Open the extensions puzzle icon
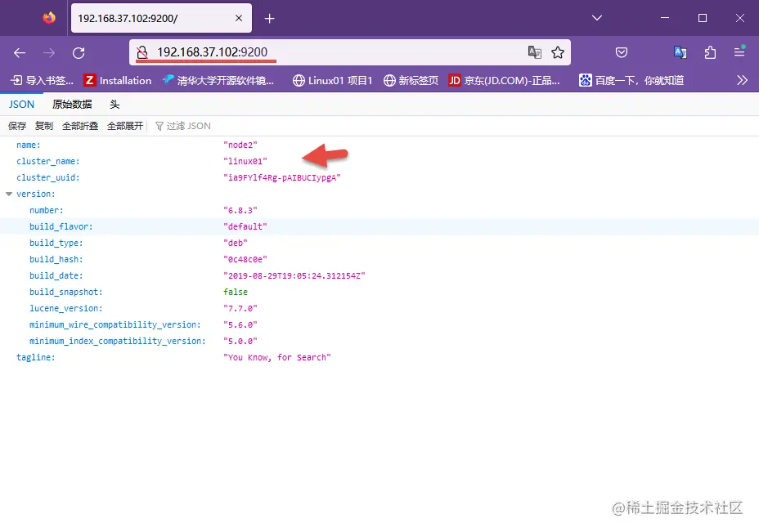The image size is (759, 532). tap(710, 52)
